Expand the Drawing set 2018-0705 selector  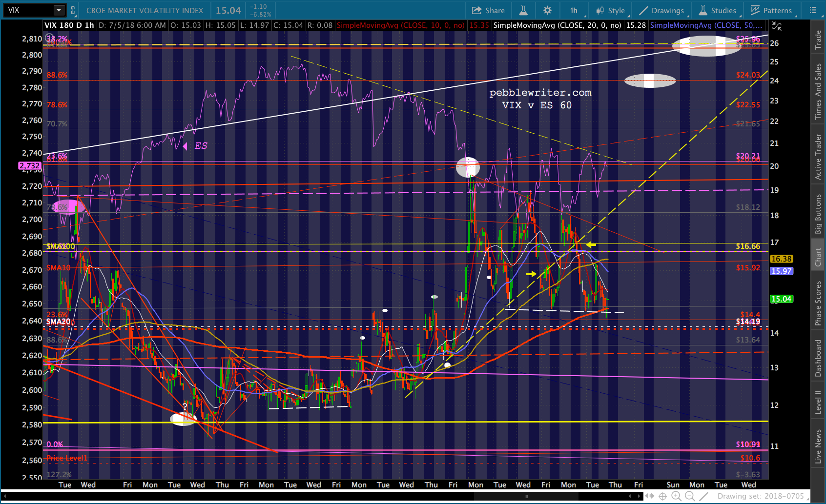click(763, 496)
